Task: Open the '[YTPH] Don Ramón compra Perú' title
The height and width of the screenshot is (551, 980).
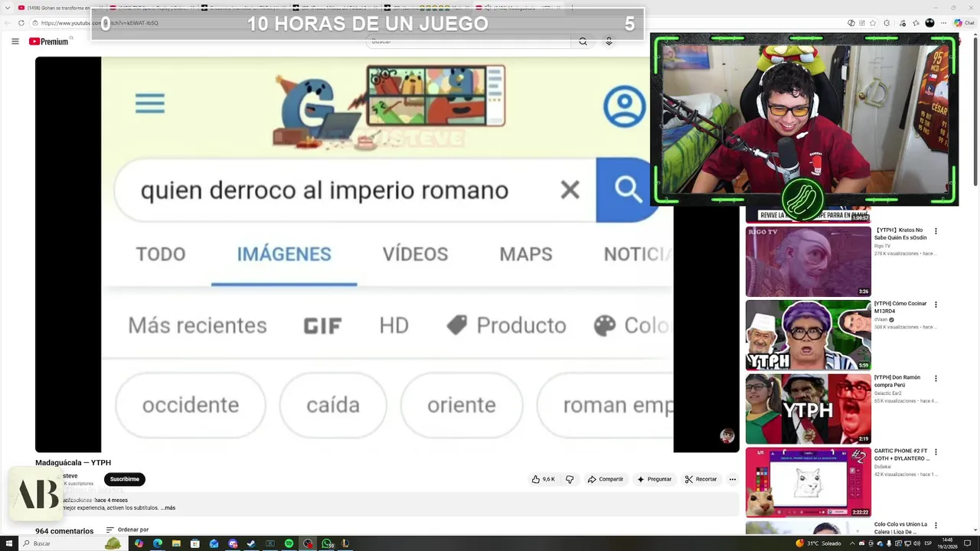Action: 898,381
